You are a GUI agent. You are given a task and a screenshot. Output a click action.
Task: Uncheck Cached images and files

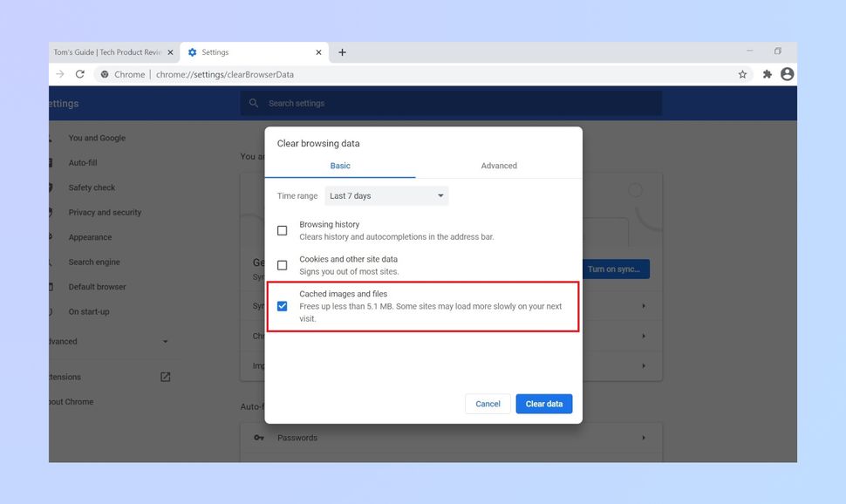[x=283, y=305]
